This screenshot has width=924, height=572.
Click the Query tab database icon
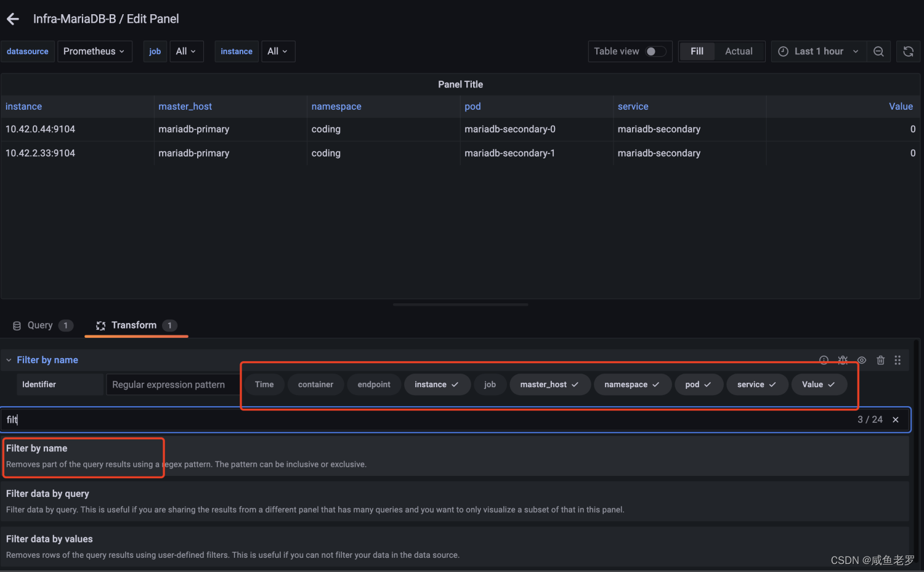[17, 325]
